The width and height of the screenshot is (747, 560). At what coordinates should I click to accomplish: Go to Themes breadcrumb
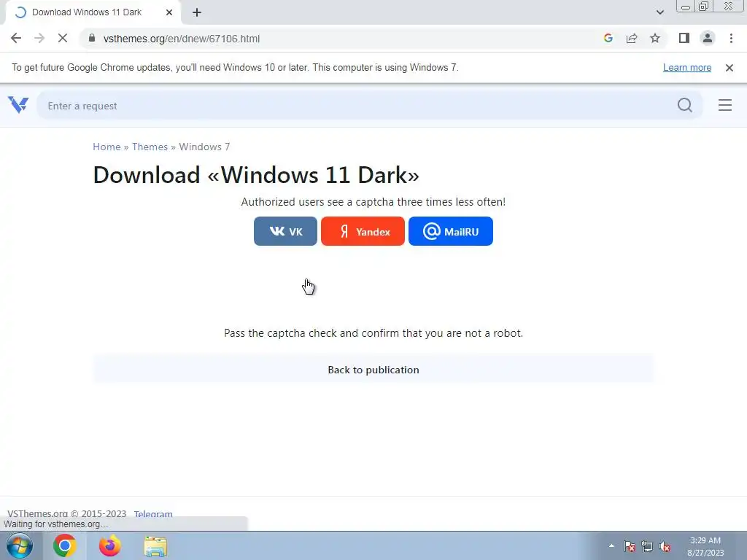click(x=150, y=147)
